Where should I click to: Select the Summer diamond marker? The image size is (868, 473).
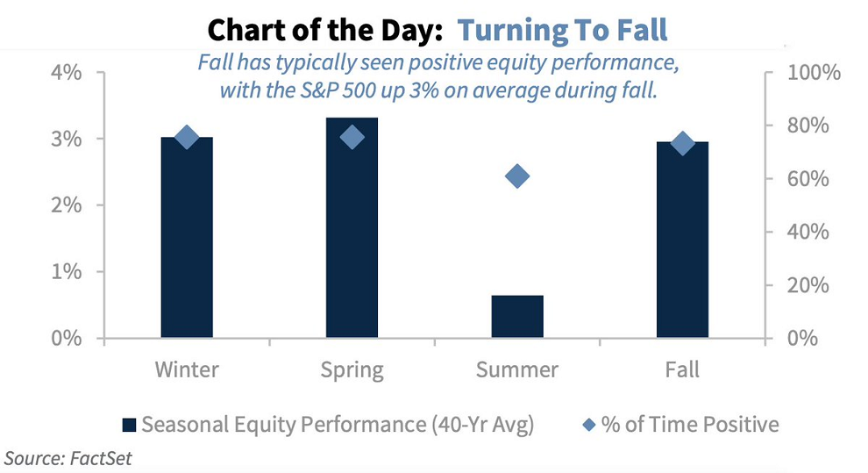[x=517, y=176]
